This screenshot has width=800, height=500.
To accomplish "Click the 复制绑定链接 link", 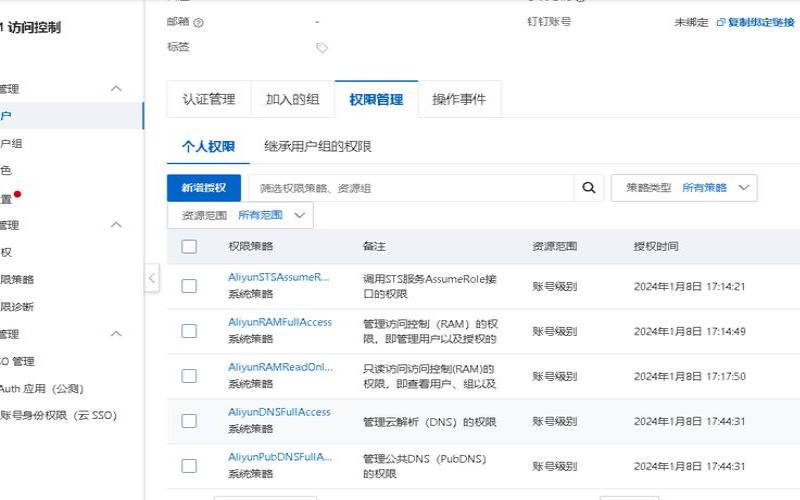I will (761, 22).
